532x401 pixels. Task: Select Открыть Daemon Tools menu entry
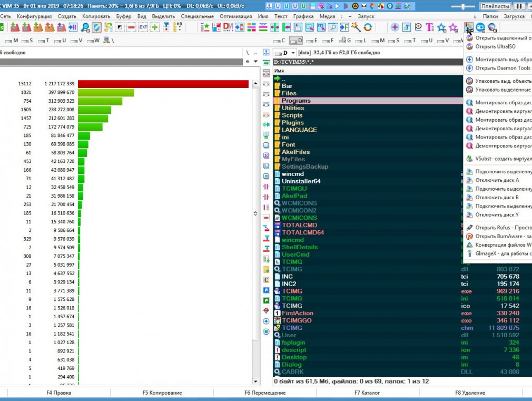pos(498,68)
